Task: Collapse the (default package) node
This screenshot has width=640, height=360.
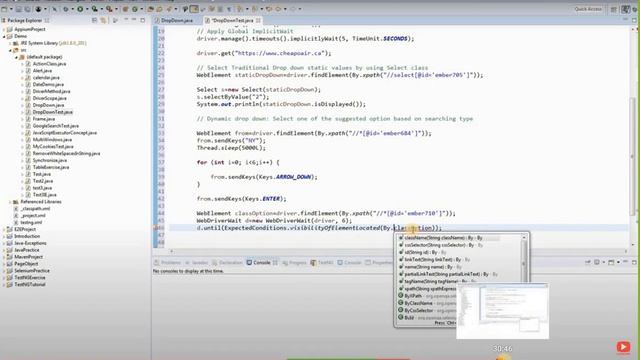Action: [17, 57]
